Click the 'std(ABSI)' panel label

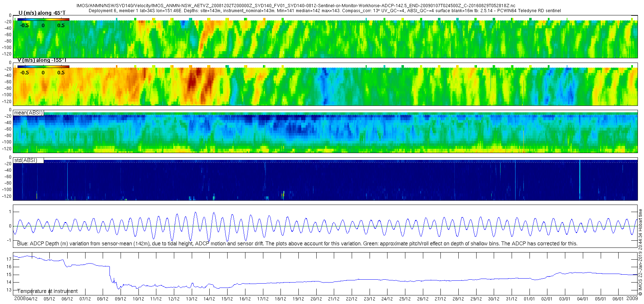pos(26,160)
